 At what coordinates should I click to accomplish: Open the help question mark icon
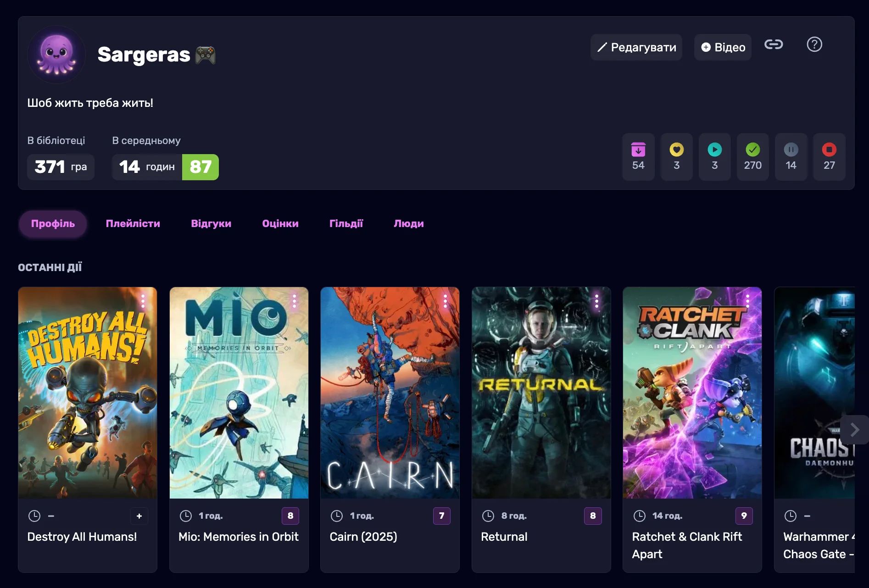(814, 44)
